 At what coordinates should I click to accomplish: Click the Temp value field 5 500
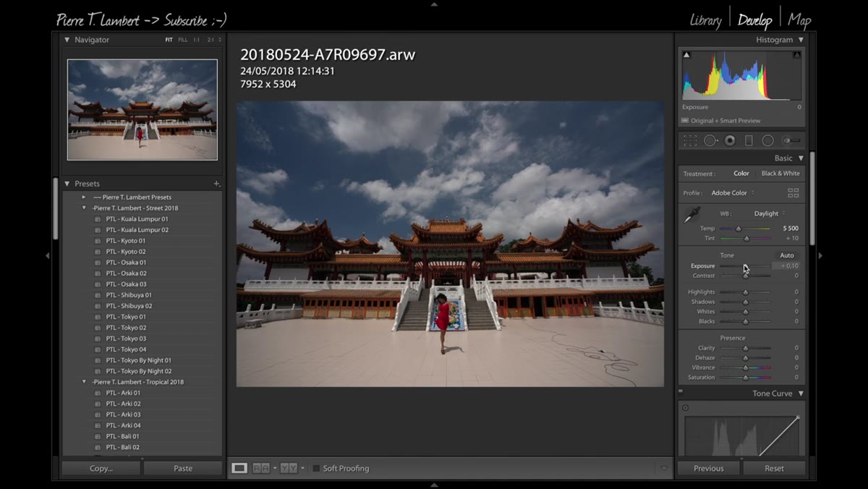pyautogui.click(x=790, y=229)
